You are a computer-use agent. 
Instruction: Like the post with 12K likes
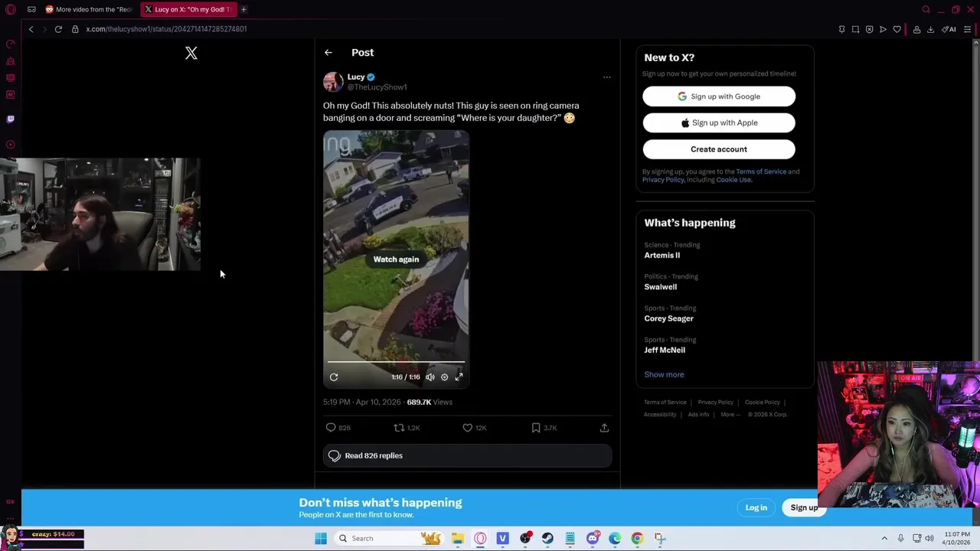475,428
